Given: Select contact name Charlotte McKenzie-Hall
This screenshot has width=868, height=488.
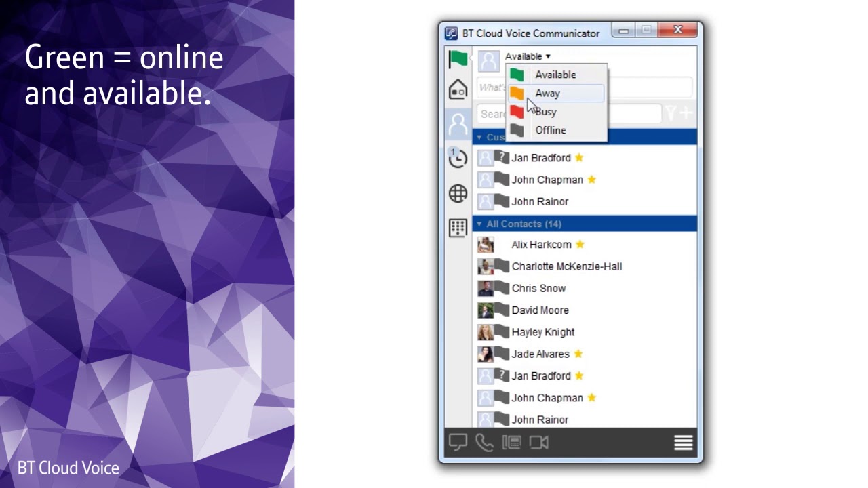Looking at the screenshot, I should tap(567, 266).
